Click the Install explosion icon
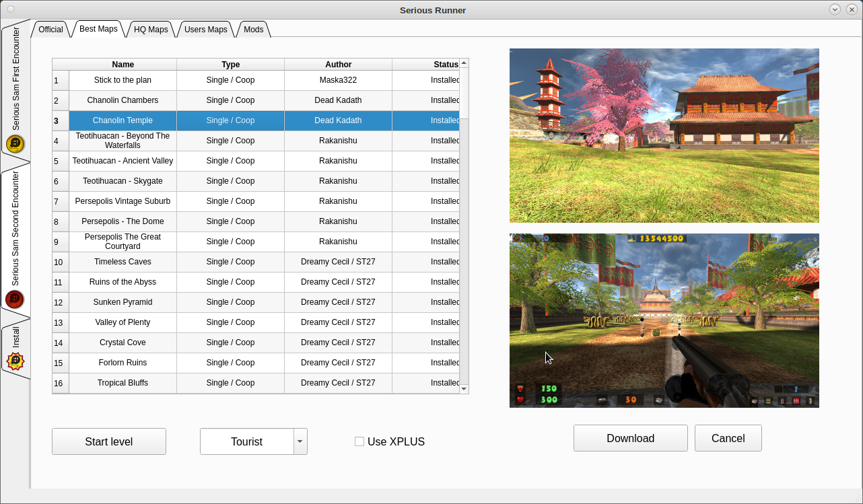This screenshot has height=504, width=863. [x=15, y=361]
